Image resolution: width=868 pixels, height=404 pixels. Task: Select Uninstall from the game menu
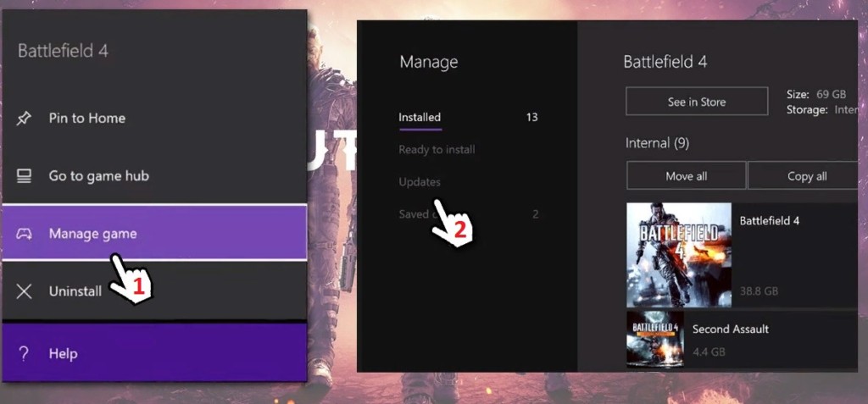pos(154,291)
